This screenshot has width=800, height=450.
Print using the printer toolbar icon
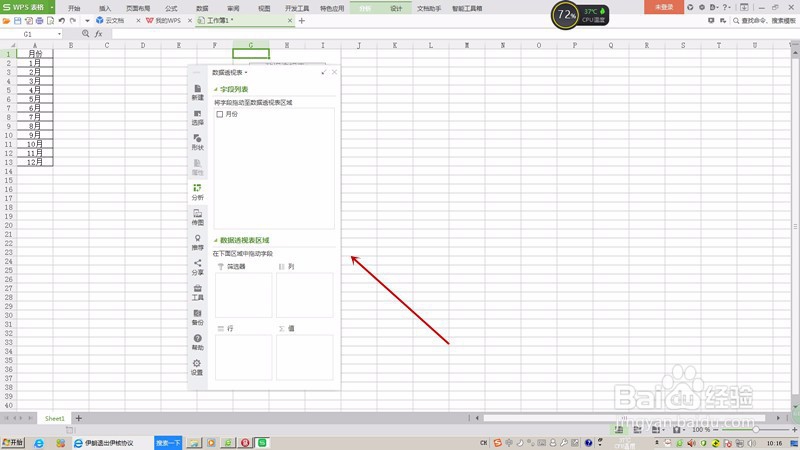39,21
